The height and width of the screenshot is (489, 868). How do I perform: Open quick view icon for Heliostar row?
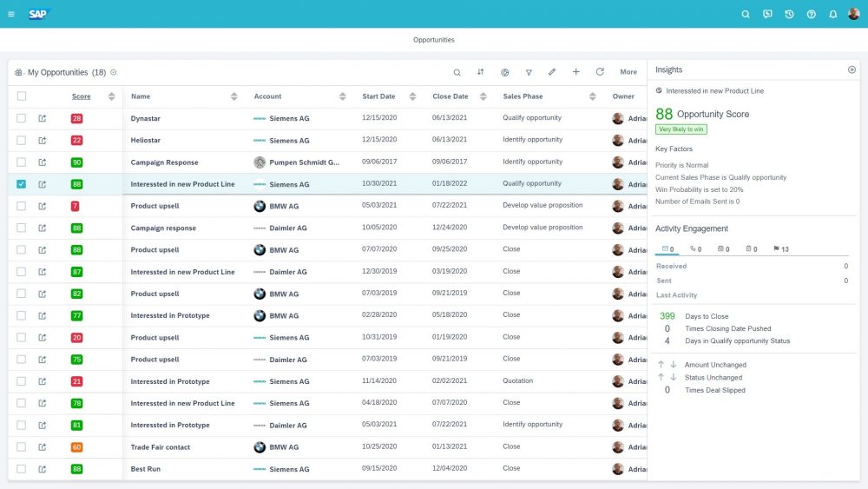coord(42,140)
